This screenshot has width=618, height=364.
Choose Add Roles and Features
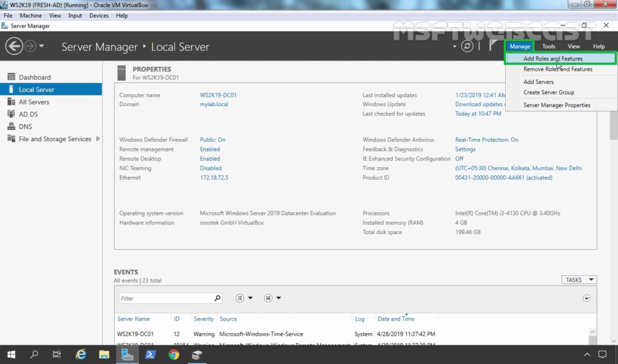point(553,59)
